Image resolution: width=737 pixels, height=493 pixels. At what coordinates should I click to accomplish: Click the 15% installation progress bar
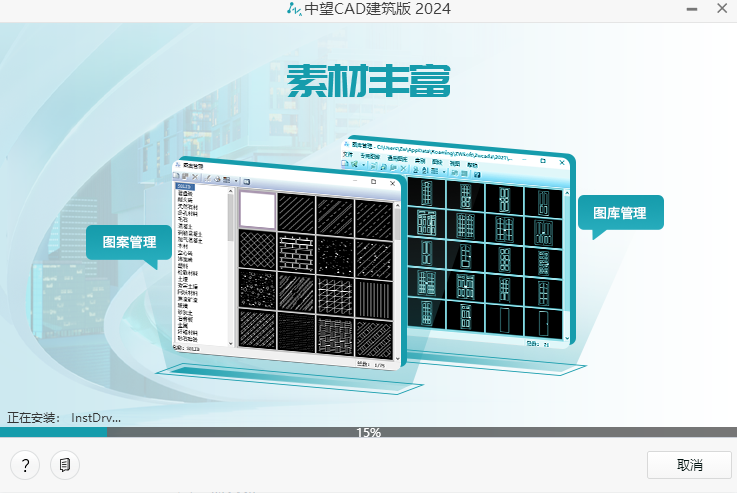(x=368, y=433)
